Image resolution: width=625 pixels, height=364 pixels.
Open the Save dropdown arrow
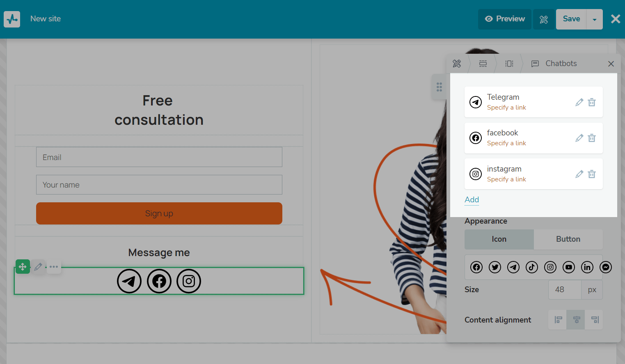tap(595, 19)
